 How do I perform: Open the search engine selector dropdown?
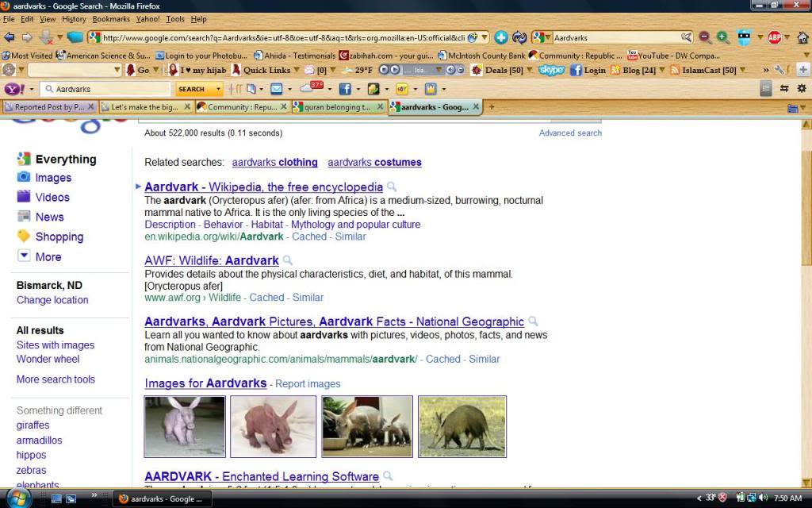coord(548,38)
